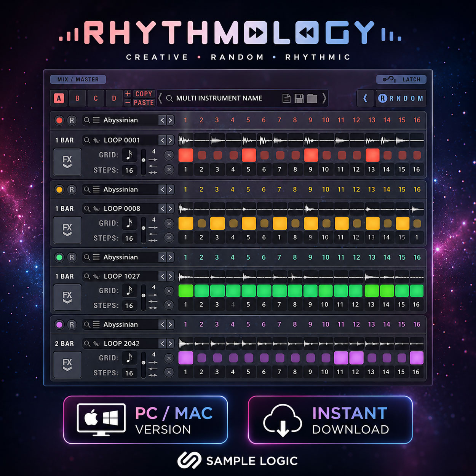The height and width of the screenshot is (476, 476).
Task: Click the PC / MAC VERSION badge
Action: click(x=145, y=420)
